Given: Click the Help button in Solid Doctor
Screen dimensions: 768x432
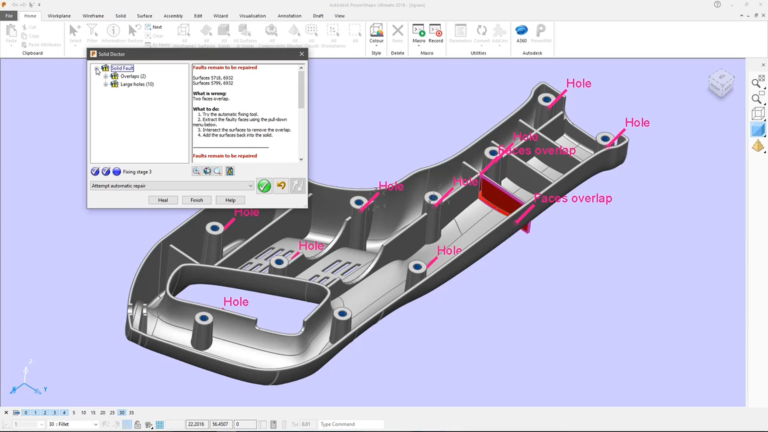Looking at the screenshot, I should click(x=230, y=200).
